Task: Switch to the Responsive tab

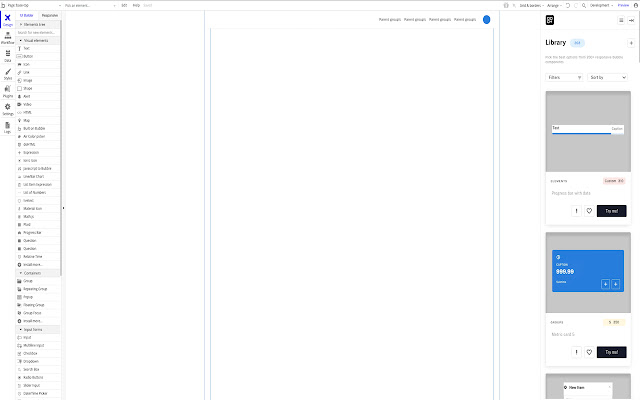Action: pyautogui.click(x=50, y=16)
